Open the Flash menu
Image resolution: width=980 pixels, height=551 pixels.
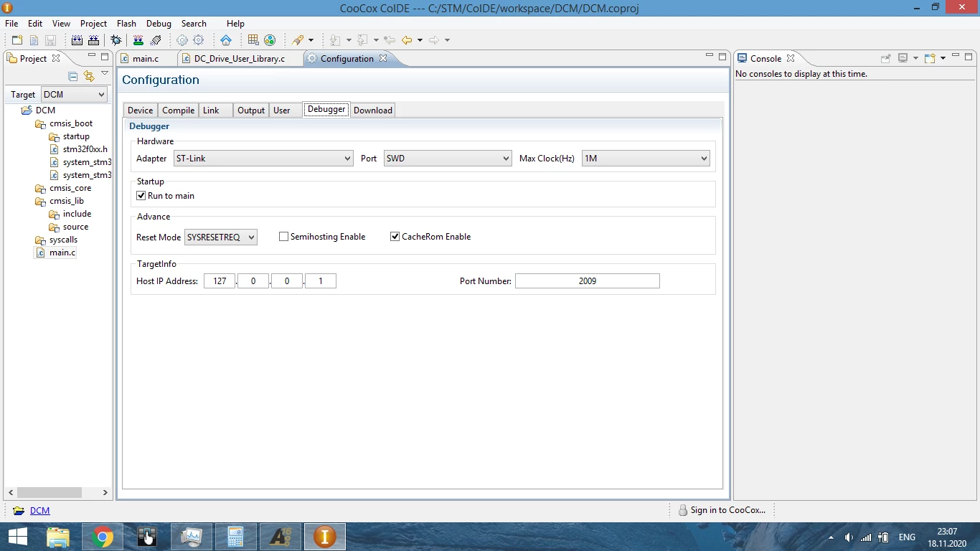tap(126, 24)
